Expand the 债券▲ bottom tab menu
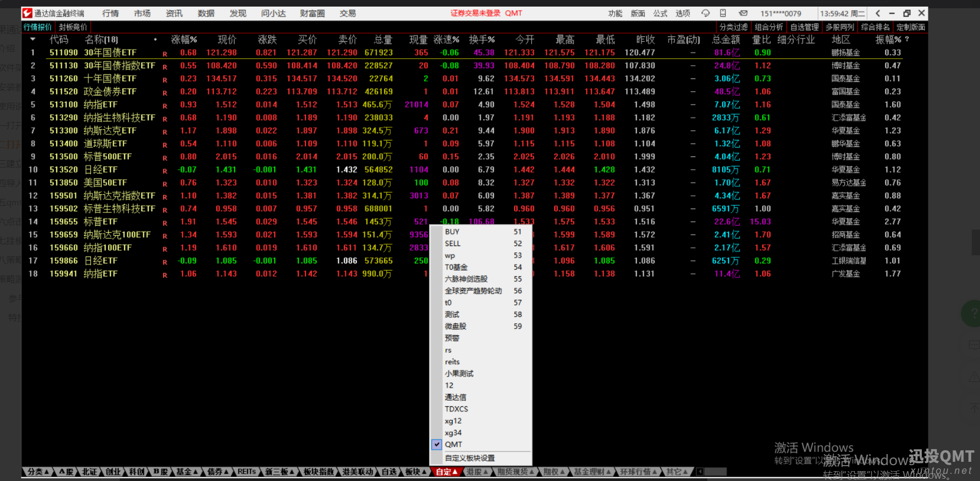 pyautogui.click(x=218, y=472)
